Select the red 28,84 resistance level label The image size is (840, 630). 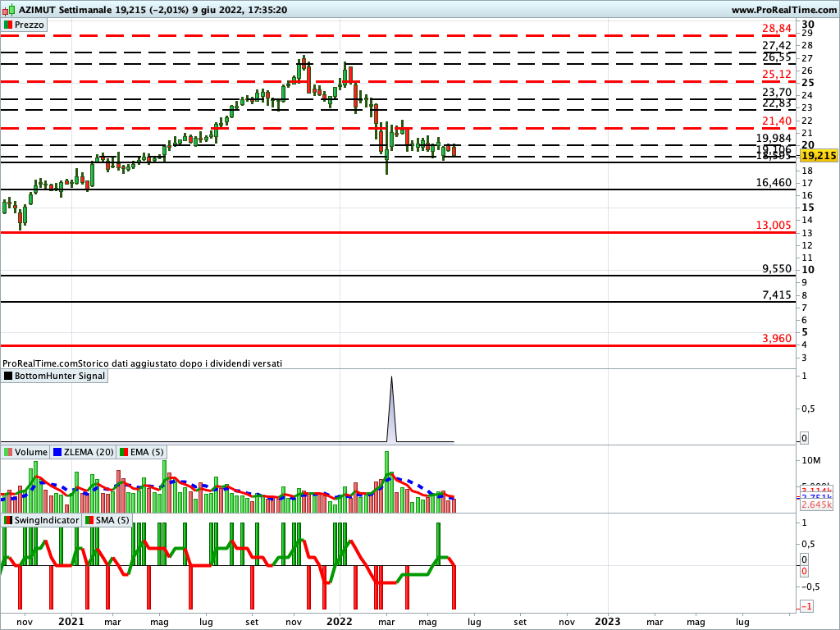pos(775,30)
